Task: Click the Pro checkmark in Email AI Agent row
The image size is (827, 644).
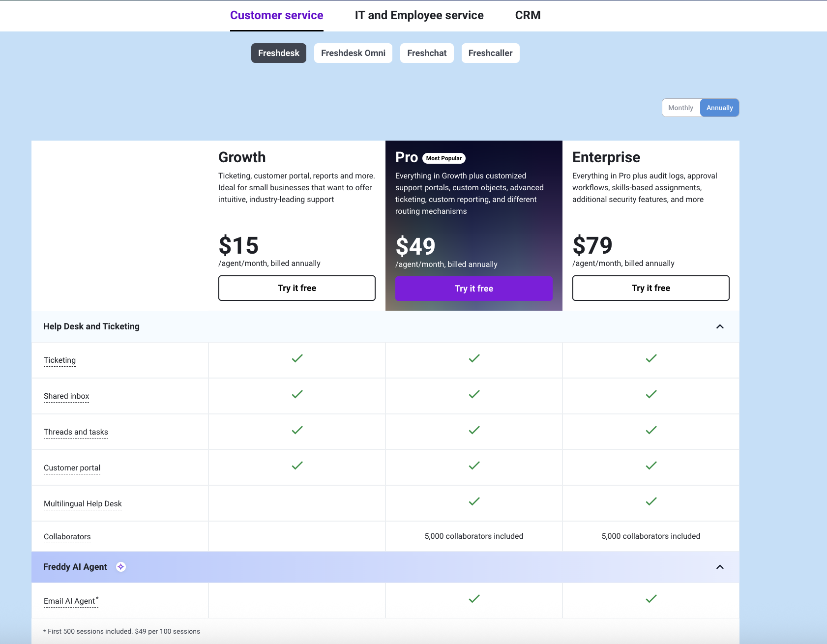Action: pos(474,599)
